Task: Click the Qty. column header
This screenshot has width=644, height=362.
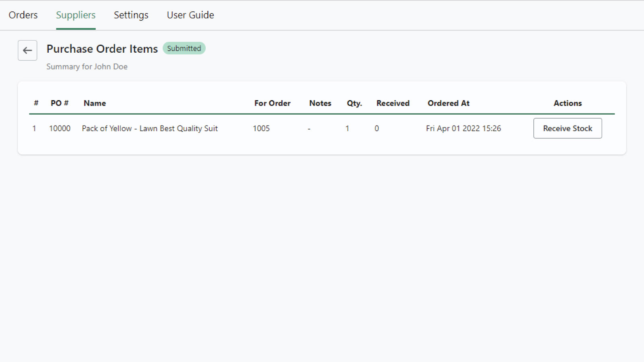Action: (354, 103)
